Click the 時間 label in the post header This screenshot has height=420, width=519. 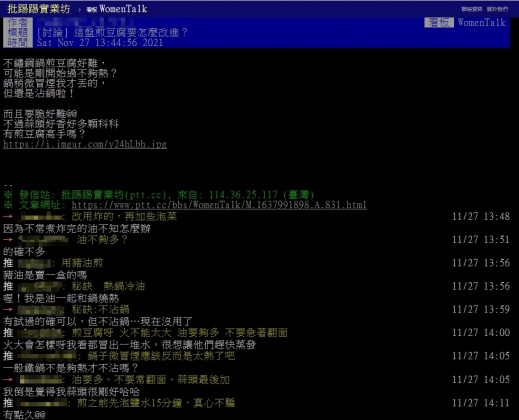(18, 42)
